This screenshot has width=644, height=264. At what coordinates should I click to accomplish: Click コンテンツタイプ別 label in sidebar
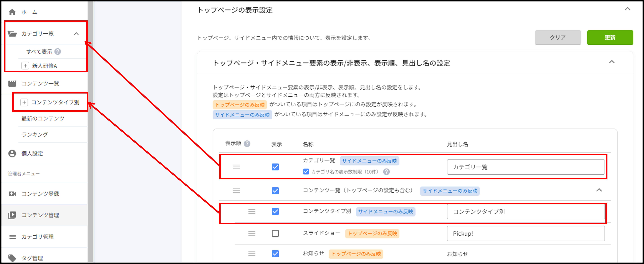(55, 102)
